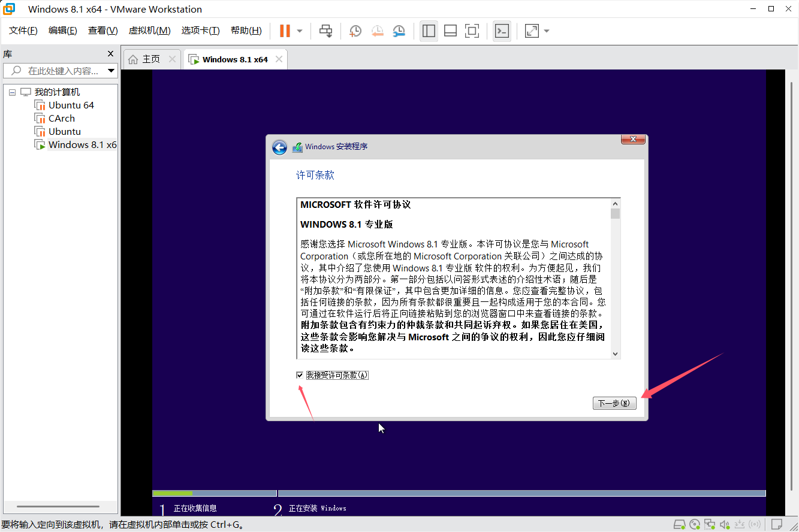Select Ubuntu 64 virtual machine
The image size is (799, 532).
pyautogui.click(x=71, y=105)
